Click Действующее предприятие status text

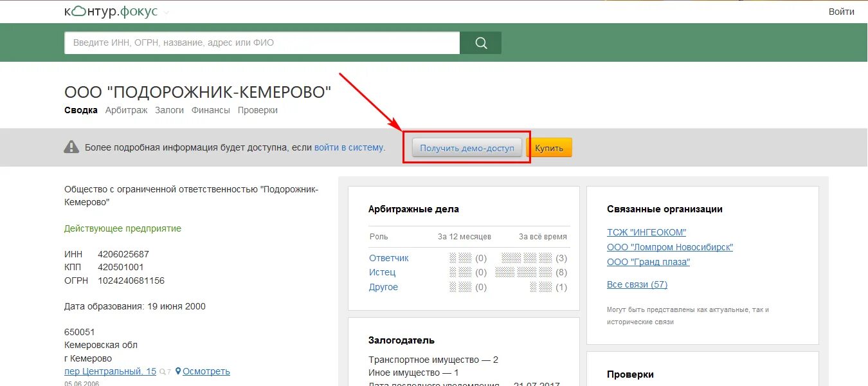pyautogui.click(x=123, y=228)
